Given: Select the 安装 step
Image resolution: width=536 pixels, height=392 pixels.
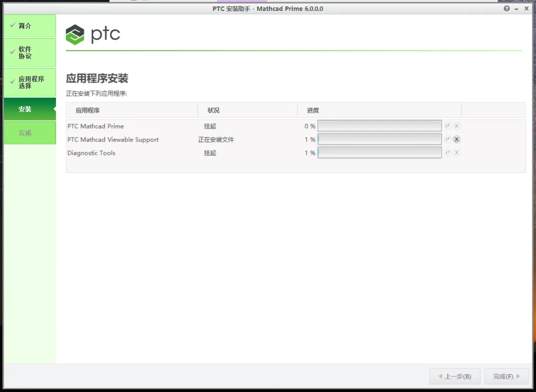Looking at the screenshot, I should pyautogui.click(x=30, y=109).
